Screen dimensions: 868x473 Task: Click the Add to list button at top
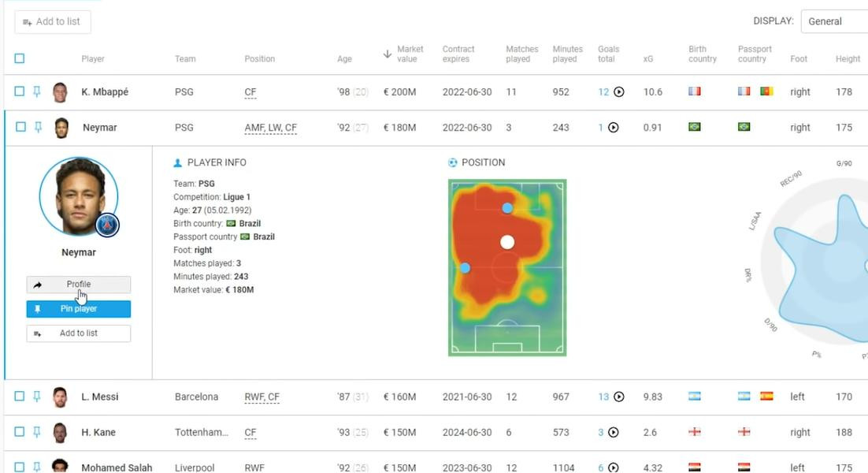point(53,21)
